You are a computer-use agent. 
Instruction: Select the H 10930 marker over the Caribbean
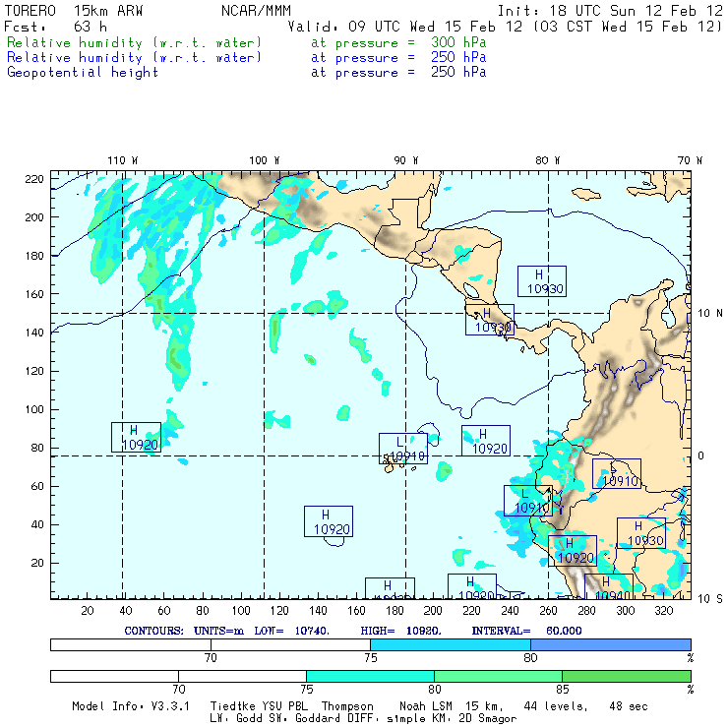541,281
